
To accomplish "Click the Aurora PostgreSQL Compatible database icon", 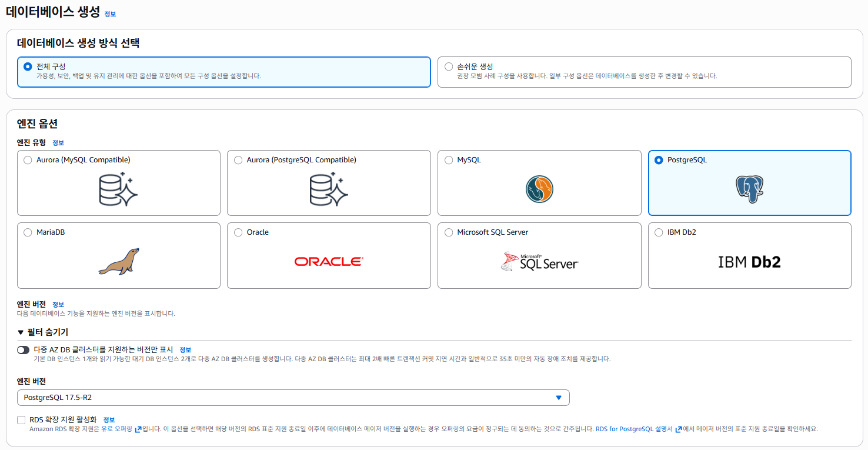I will [x=329, y=189].
